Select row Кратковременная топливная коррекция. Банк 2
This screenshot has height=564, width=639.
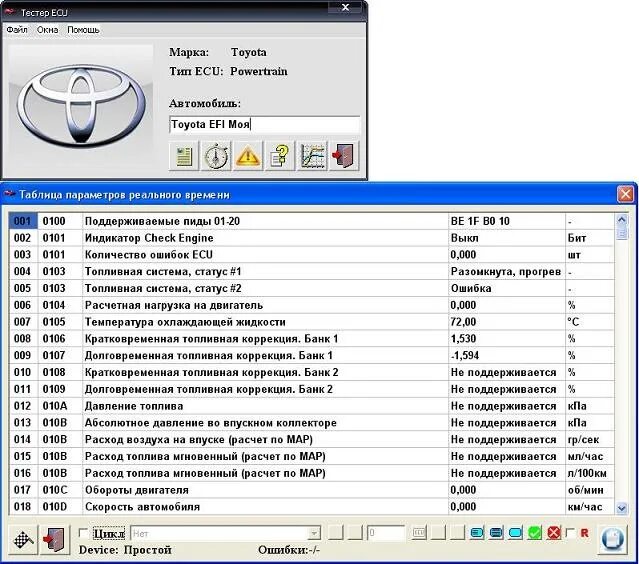[311, 372]
